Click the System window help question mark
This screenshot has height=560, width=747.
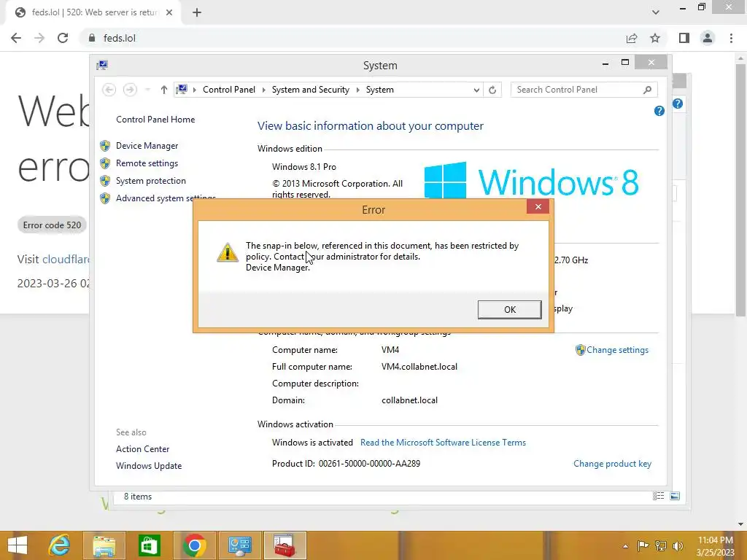pos(659,111)
